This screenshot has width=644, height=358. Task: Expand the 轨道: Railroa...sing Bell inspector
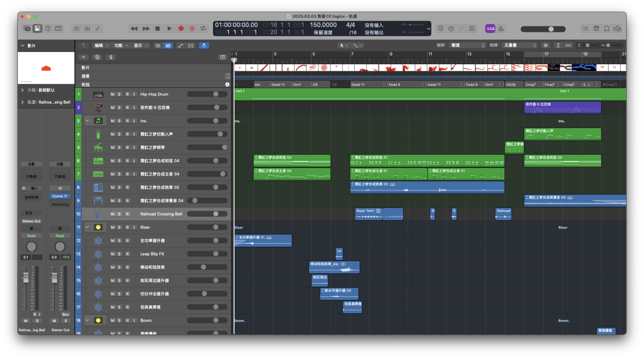click(x=23, y=102)
